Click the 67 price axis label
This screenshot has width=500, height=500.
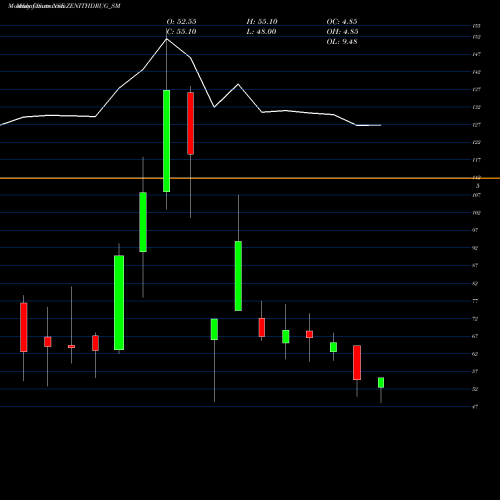[x=475, y=336]
